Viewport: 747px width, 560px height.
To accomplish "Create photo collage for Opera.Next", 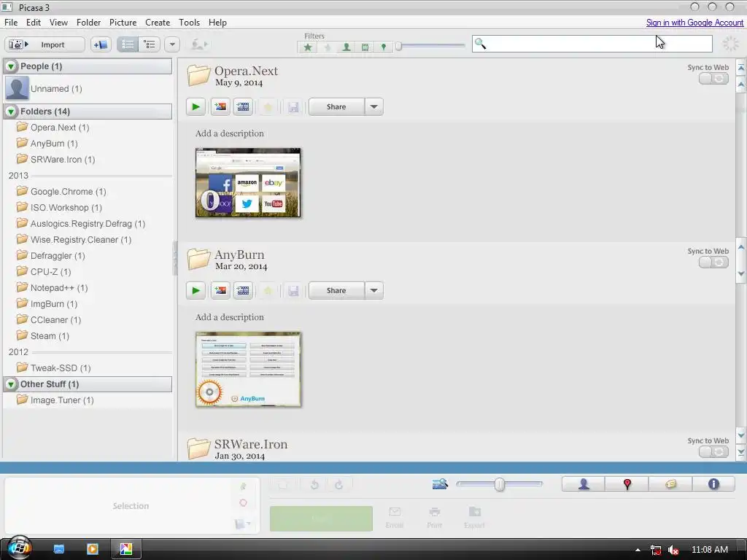I will coord(220,106).
